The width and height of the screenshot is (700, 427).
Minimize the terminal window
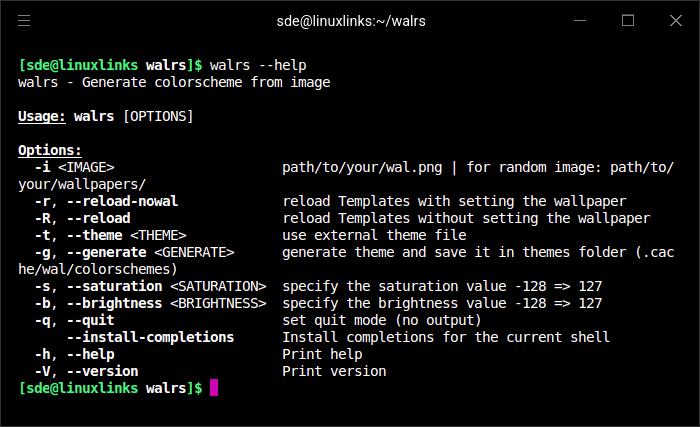click(580, 21)
